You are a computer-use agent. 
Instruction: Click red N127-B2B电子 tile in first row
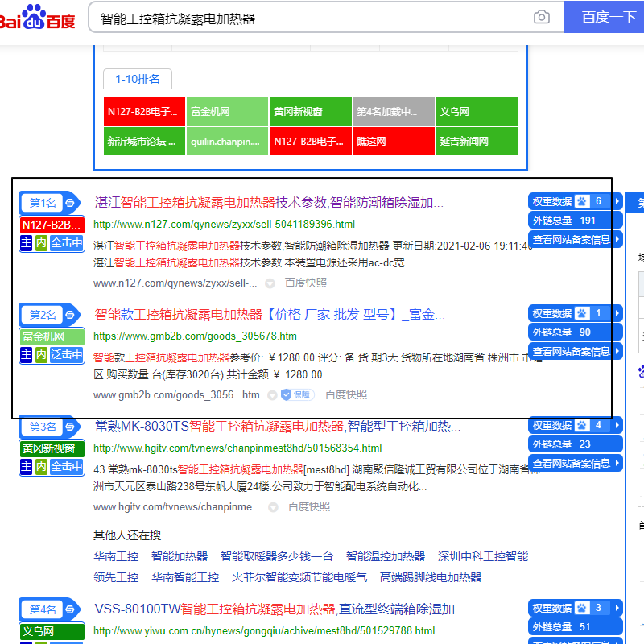click(144, 111)
